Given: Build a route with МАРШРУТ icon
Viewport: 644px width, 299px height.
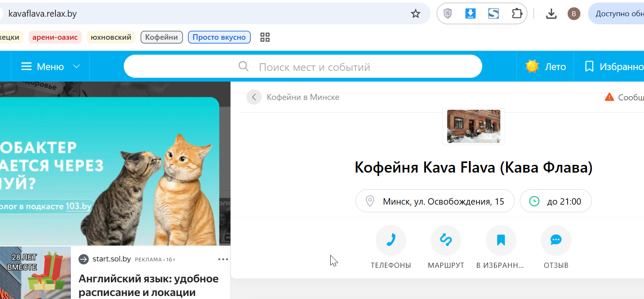Looking at the screenshot, I should 446,240.
